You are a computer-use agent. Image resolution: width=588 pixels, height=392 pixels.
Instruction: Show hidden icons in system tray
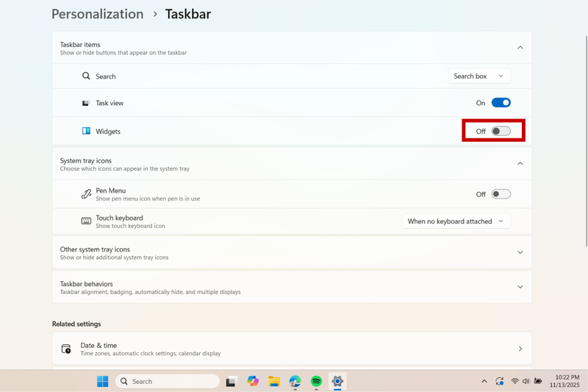(x=484, y=381)
